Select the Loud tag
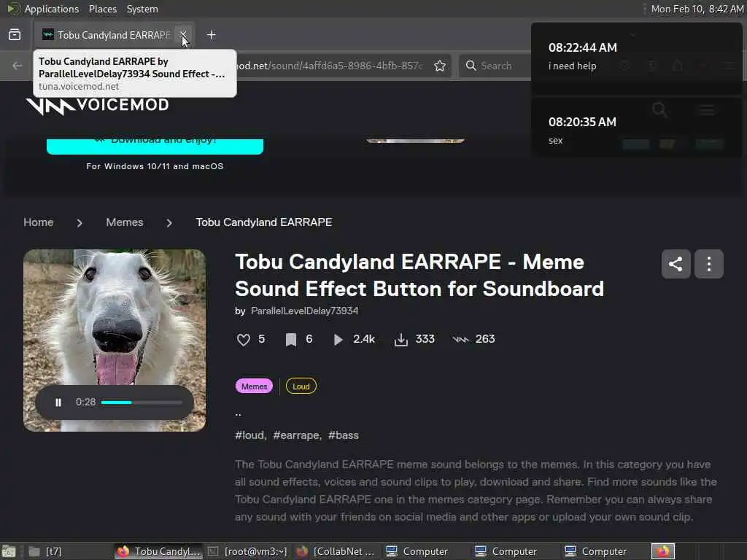Image resolution: width=747 pixels, height=560 pixels. (301, 386)
